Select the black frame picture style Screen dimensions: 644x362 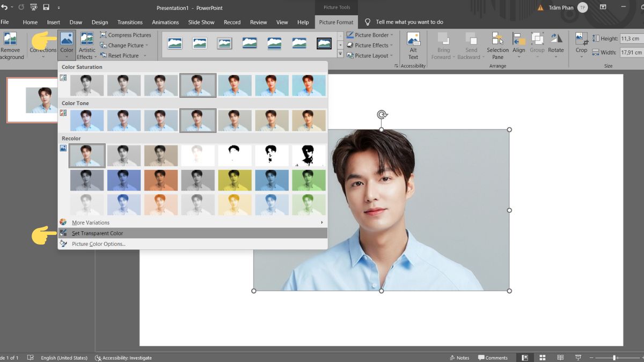pos(324,43)
